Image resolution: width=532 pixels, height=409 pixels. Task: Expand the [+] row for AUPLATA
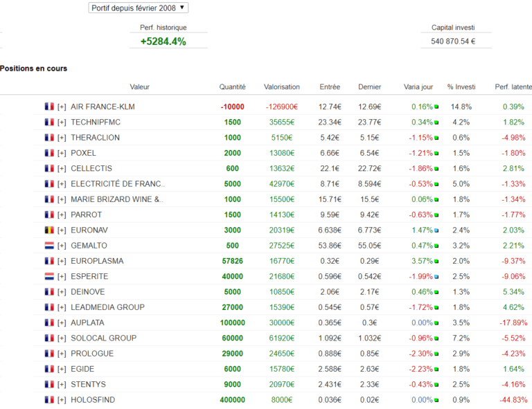point(62,322)
